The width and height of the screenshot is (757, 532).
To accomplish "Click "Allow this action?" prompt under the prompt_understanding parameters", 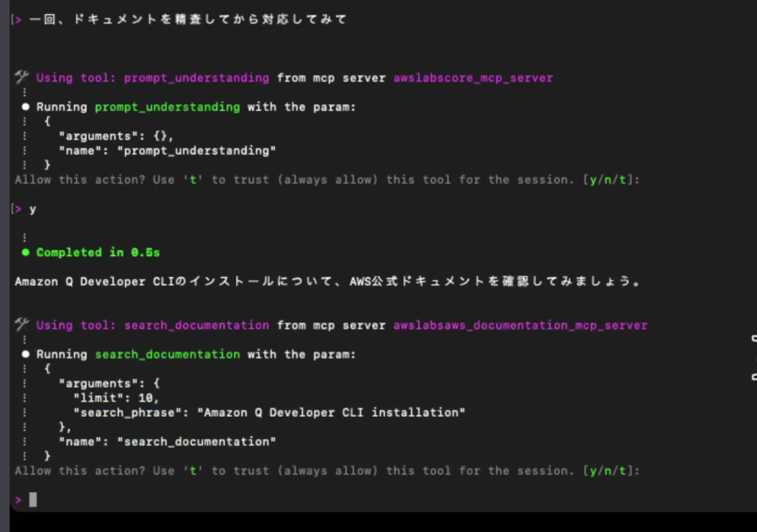I will tap(327, 180).
